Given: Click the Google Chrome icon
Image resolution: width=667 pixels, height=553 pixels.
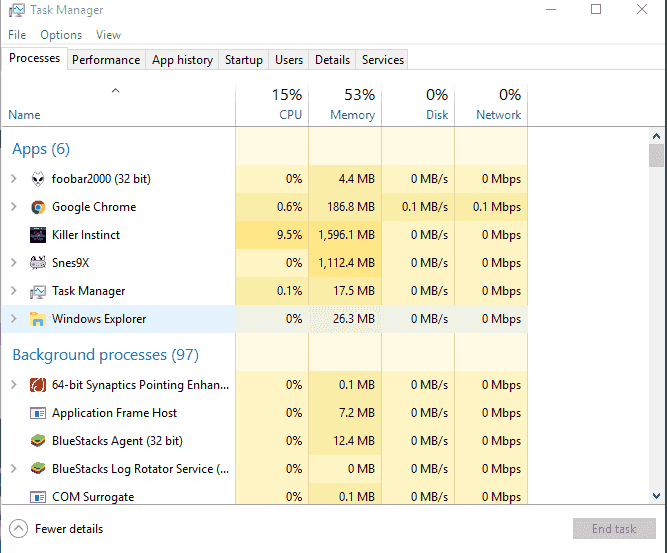Looking at the screenshot, I should pos(38,207).
